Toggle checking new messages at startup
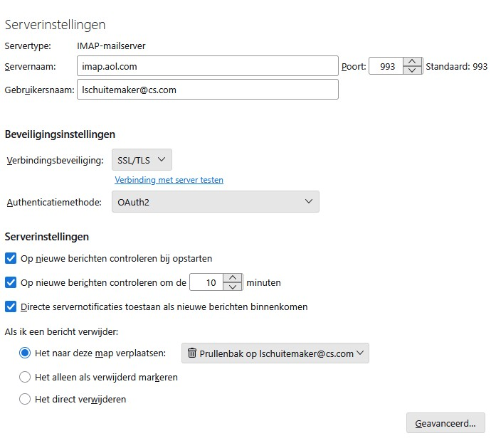The height and width of the screenshot is (448, 491). click(11, 258)
